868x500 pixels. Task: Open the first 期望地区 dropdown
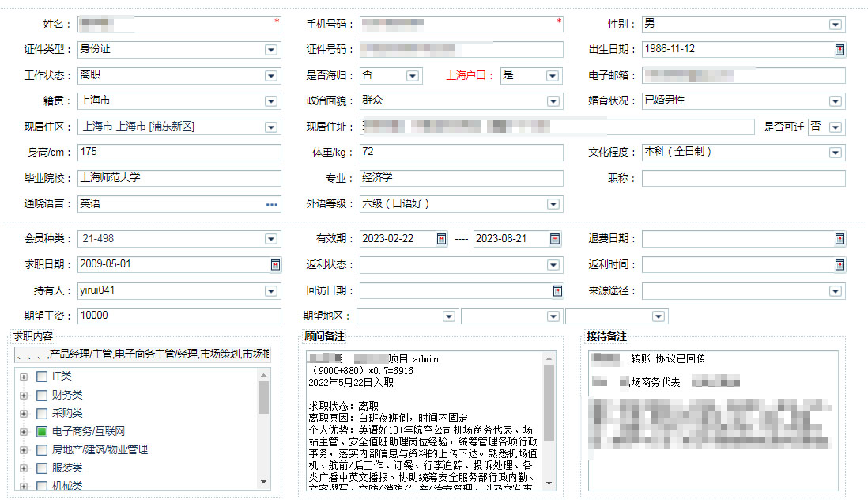pos(449,316)
